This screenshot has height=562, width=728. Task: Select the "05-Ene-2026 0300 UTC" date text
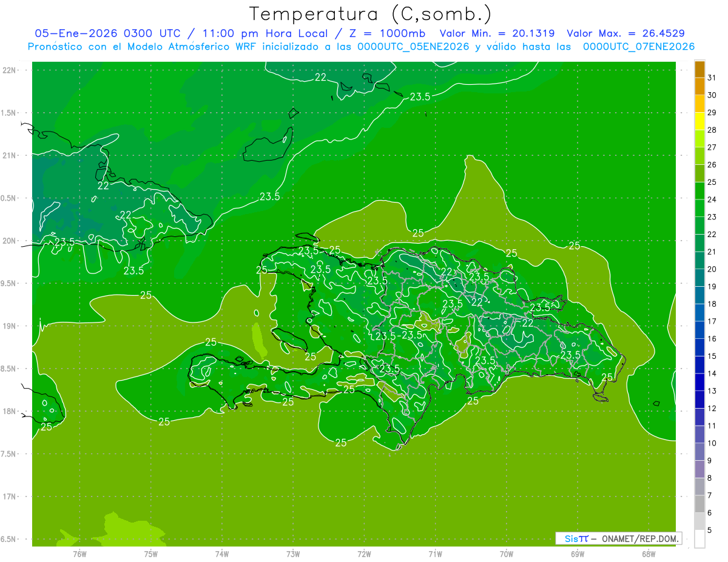pos(107,33)
